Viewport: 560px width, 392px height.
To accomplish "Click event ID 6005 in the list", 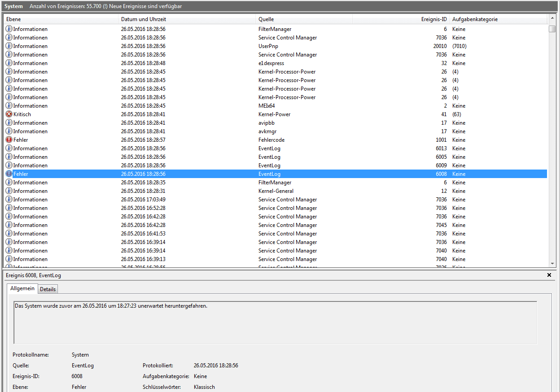I will (441, 157).
